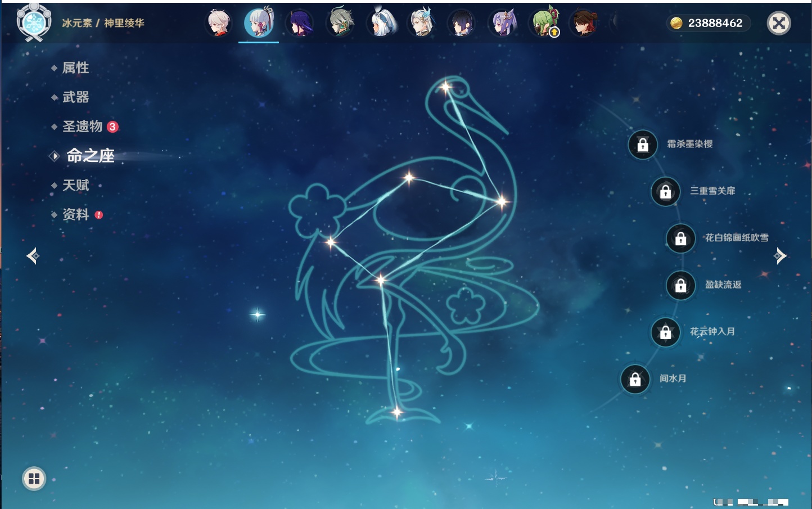Click the locked 花云钟入月 constellation icon
The image size is (812, 509).
coord(666,332)
